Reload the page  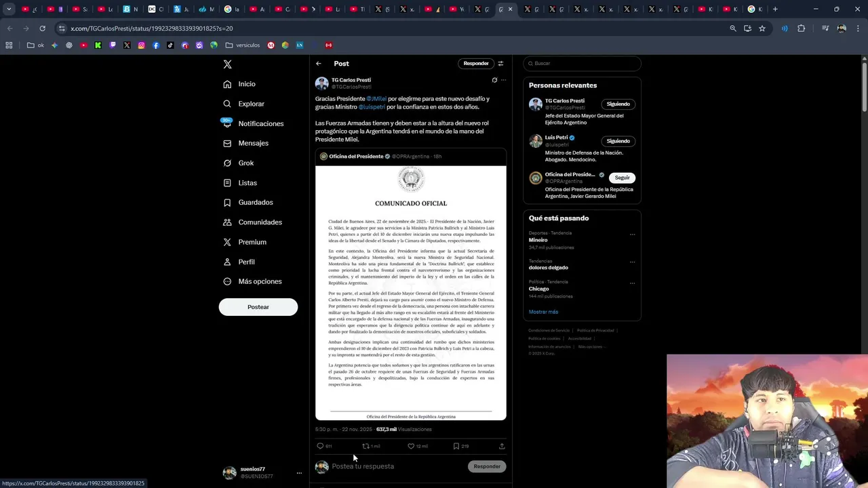[42, 28]
